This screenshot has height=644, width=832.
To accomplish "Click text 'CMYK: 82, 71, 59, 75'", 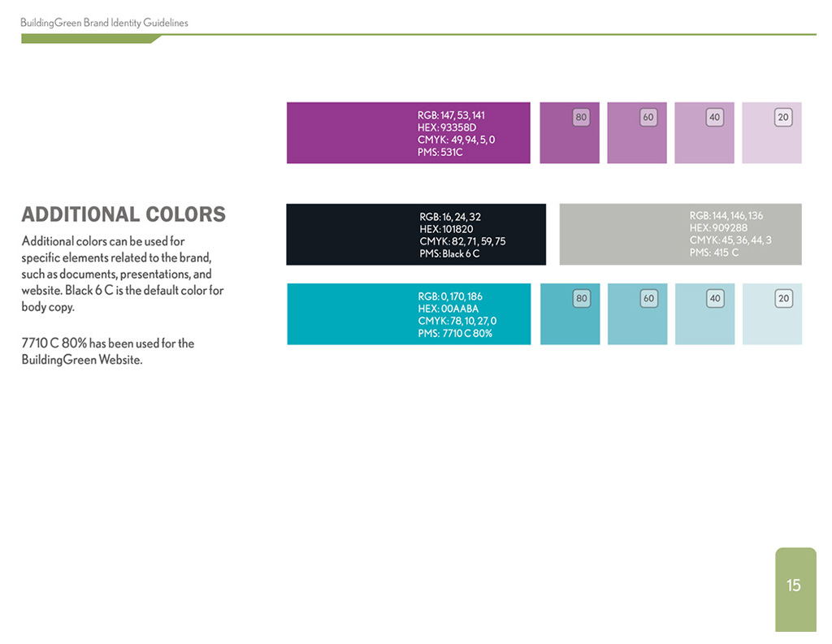I will tap(462, 241).
